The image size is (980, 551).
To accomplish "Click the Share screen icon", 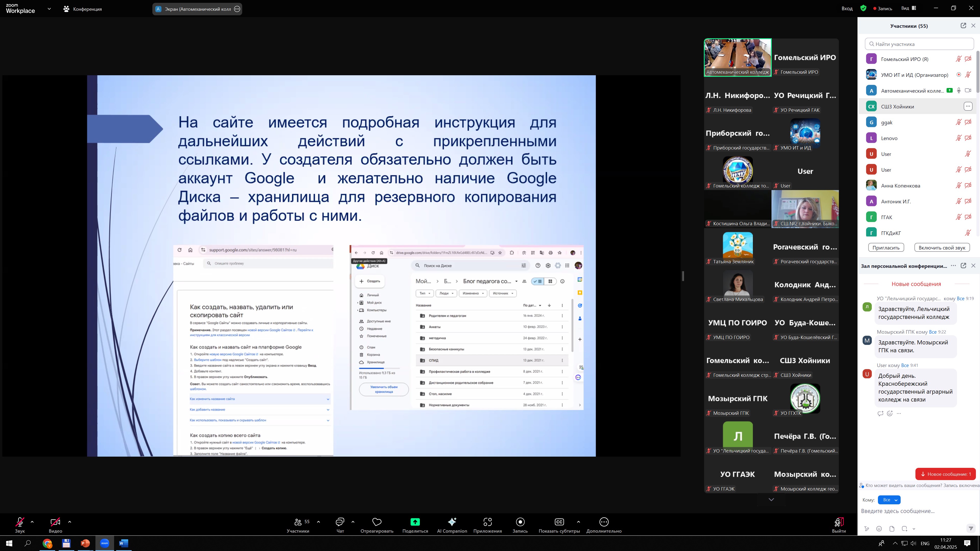I will [x=415, y=522].
